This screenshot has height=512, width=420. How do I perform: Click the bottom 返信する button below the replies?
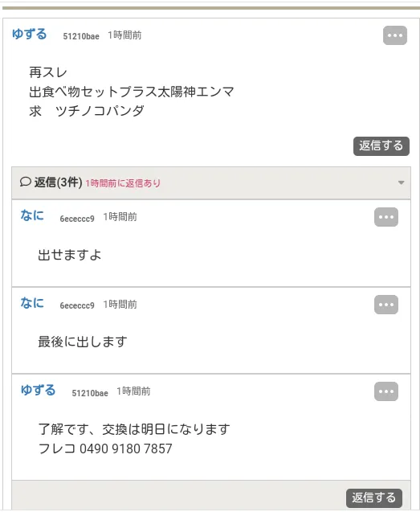click(x=374, y=498)
